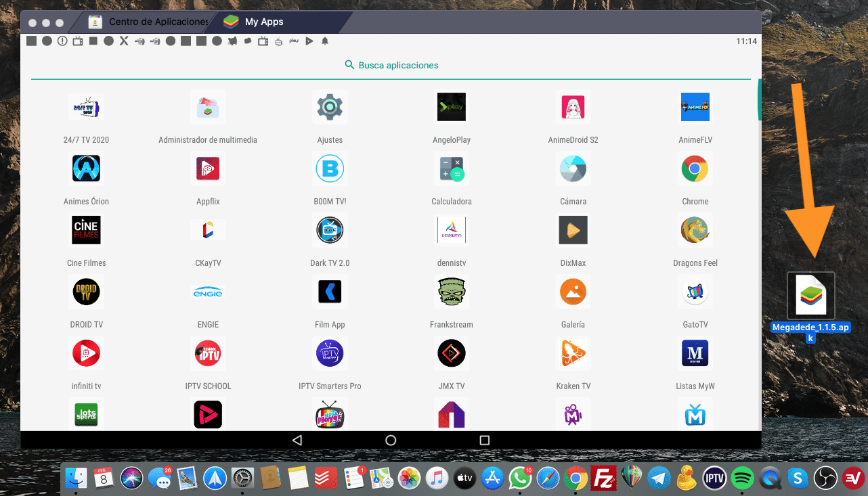Open the Calculadora app
The height and width of the screenshot is (496, 868).
[452, 169]
